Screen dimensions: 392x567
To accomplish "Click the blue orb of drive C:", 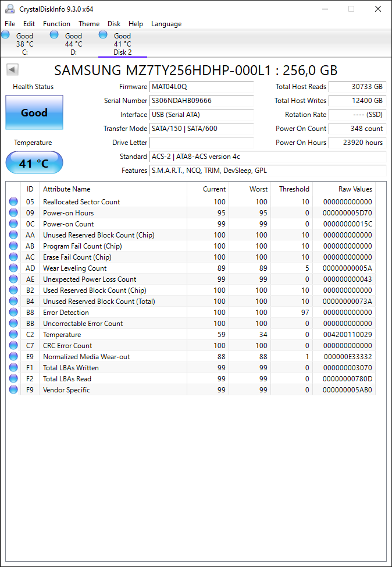I will click(x=5, y=35).
